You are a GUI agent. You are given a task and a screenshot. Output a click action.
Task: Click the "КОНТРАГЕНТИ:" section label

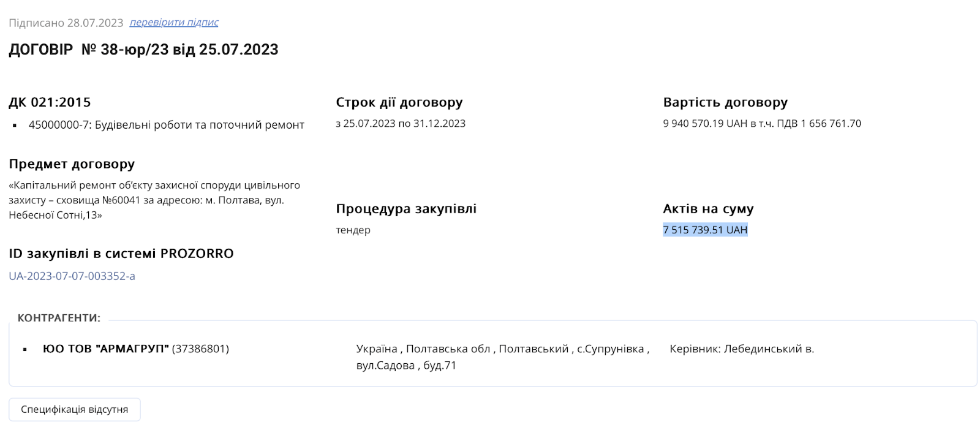click(x=59, y=318)
